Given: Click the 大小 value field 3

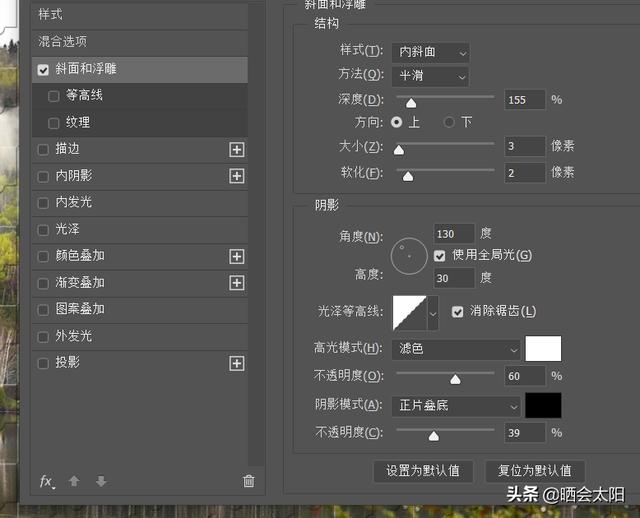Looking at the screenshot, I should pos(525,146).
